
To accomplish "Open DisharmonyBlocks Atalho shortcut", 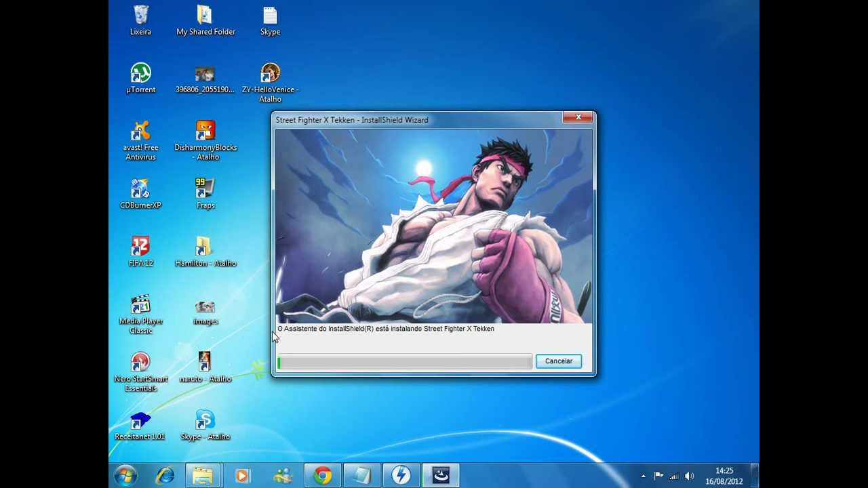I will click(x=205, y=141).
